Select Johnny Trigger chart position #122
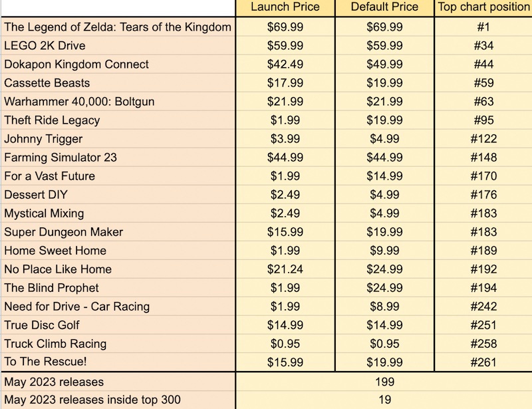 click(483, 139)
